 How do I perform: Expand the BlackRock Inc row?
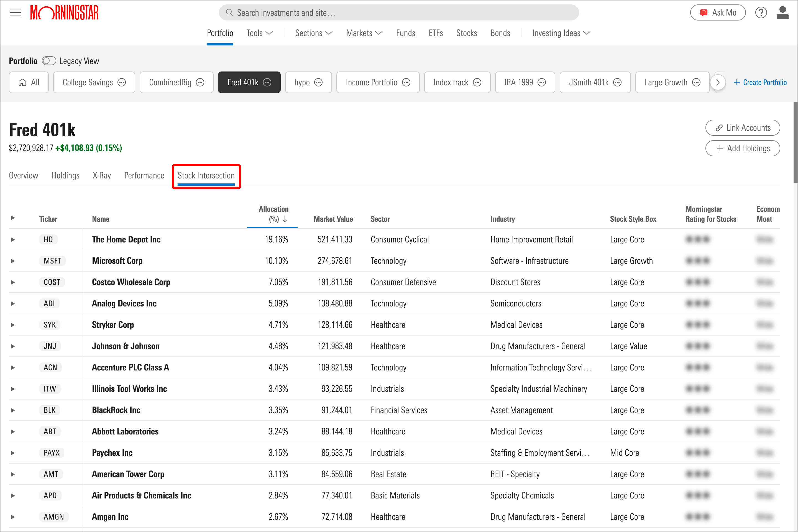13,410
